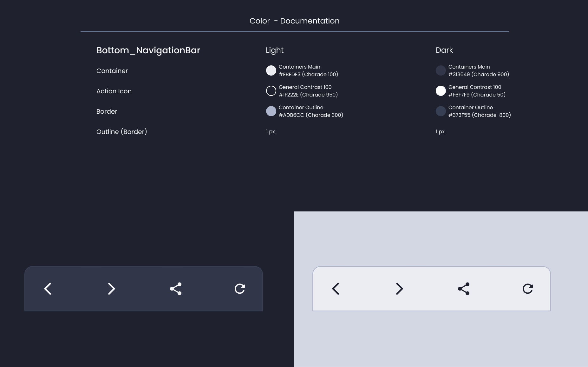Click text #EBEDF3 (Charade 100)
Image resolution: width=588 pixels, height=367 pixels.
point(308,74)
